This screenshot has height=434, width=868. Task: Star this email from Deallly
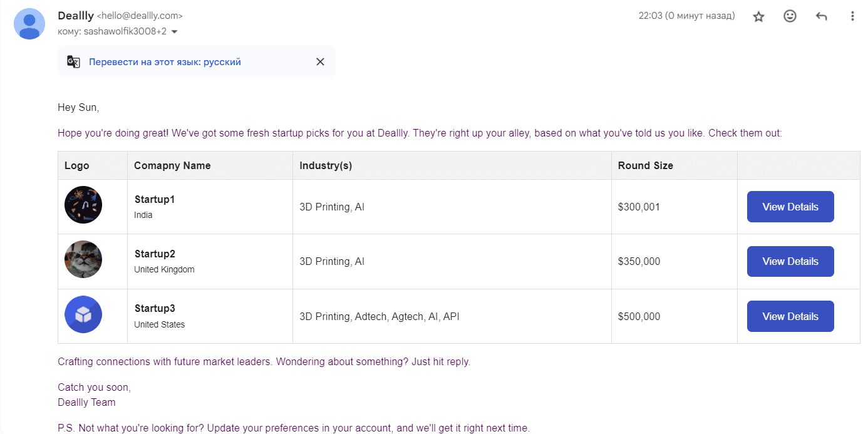coord(758,16)
